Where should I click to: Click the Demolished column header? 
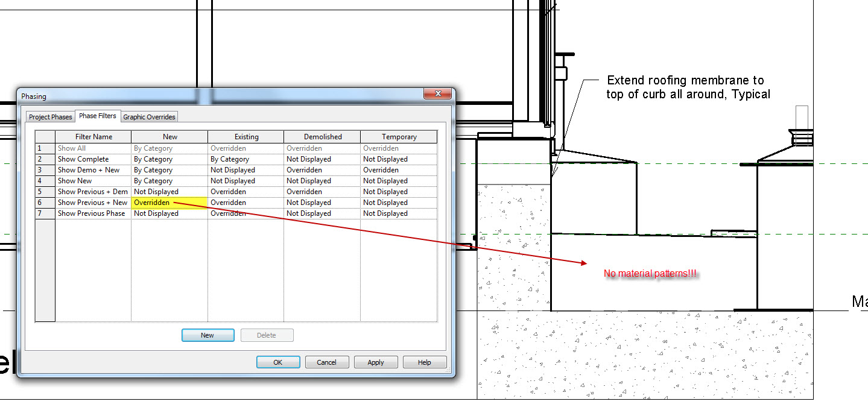click(x=323, y=137)
